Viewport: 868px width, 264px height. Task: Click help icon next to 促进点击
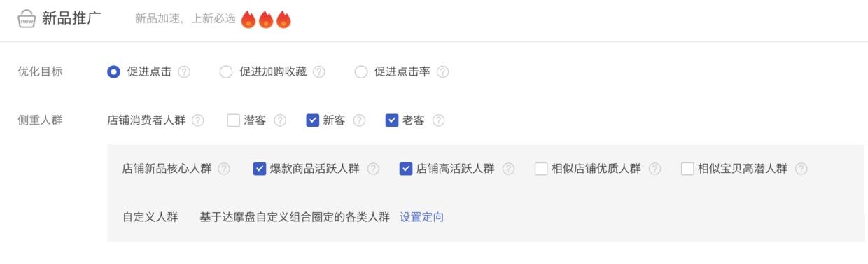184,71
